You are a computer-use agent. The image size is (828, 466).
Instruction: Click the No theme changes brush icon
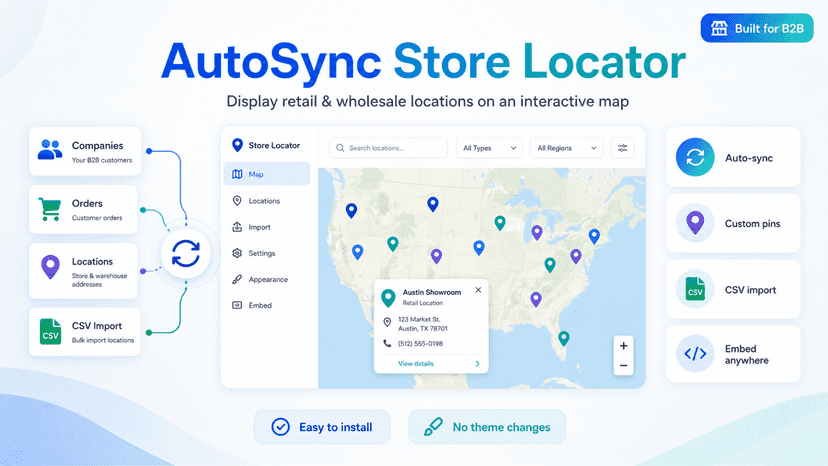[433, 427]
